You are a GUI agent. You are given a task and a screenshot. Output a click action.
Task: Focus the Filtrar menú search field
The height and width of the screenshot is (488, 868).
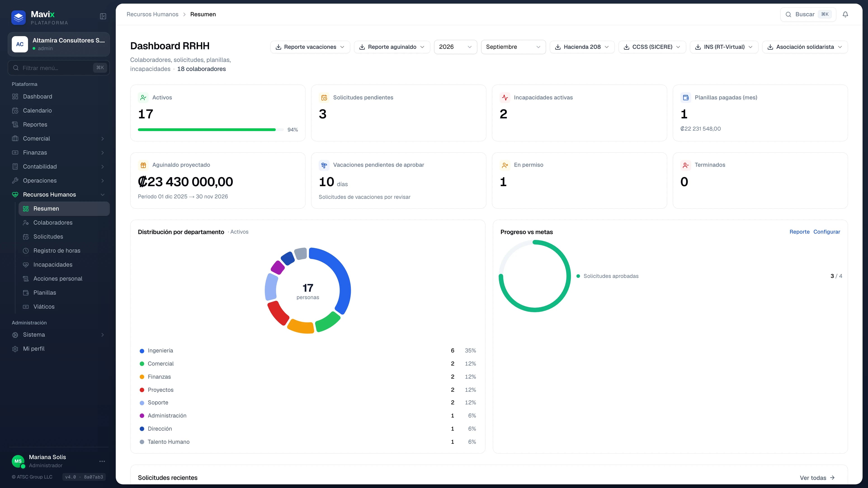point(59,68)
